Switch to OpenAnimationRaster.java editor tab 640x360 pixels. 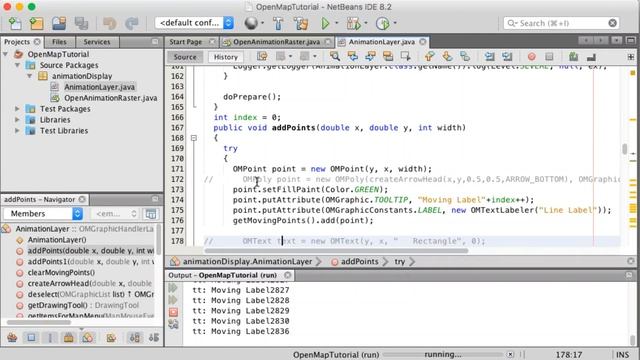pyautogui.click(x=276, y=42)
